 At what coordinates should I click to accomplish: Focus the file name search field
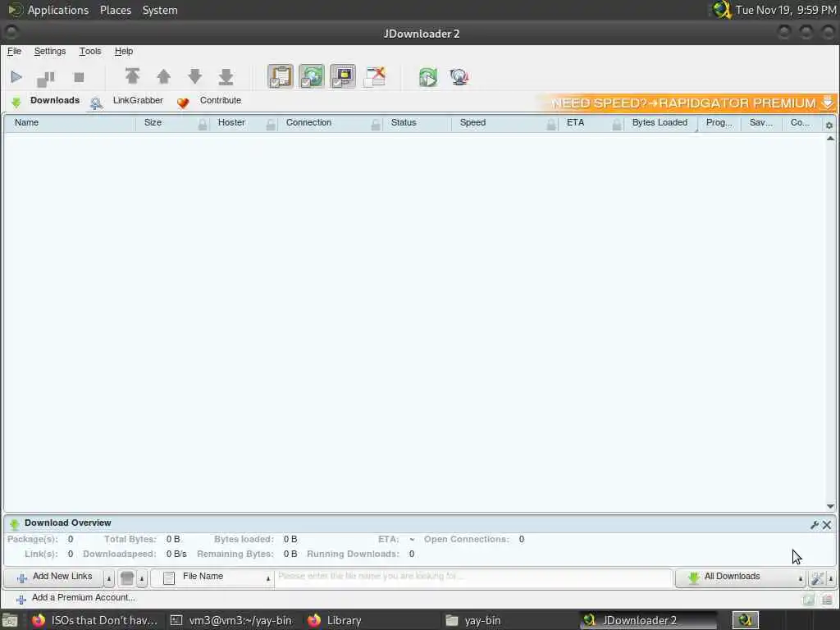pos(473,577)
